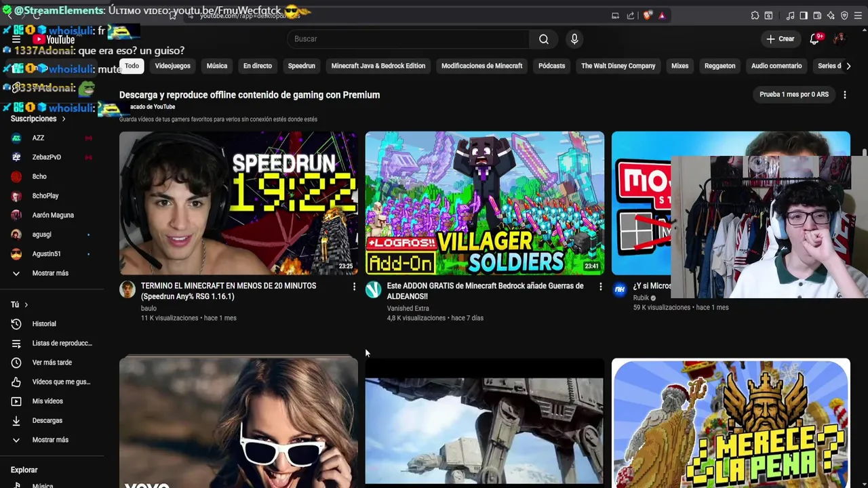Screen dimensions: 868x488
Task: Open the baulo channel name link
Action: pyautogui.click(x=149, y=308)
